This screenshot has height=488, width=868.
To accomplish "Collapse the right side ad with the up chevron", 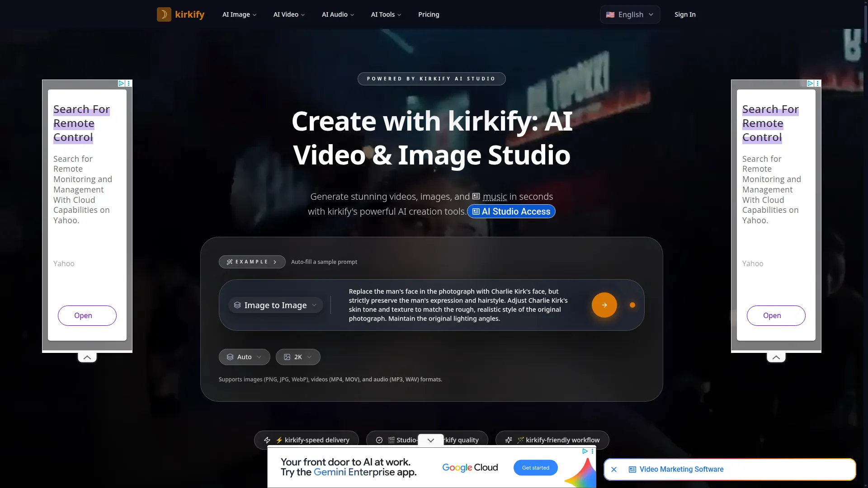I will tap(776, 357).
